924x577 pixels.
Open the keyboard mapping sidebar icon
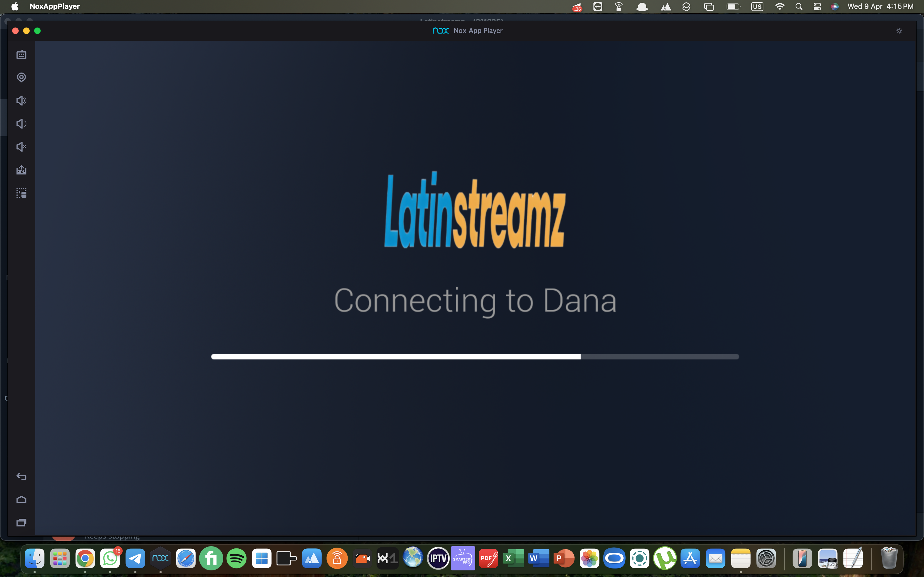coord(21,55)
